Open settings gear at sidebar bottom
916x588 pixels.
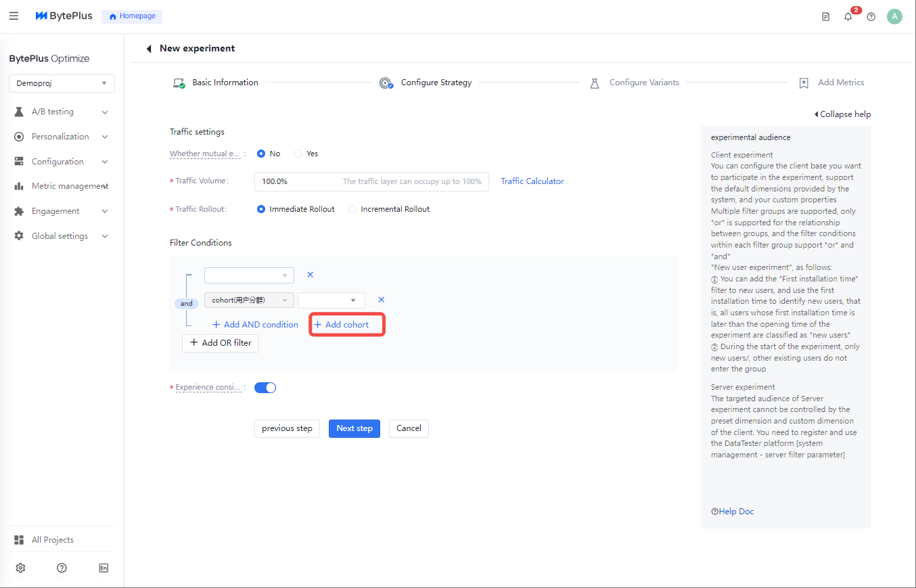[20, 568]
